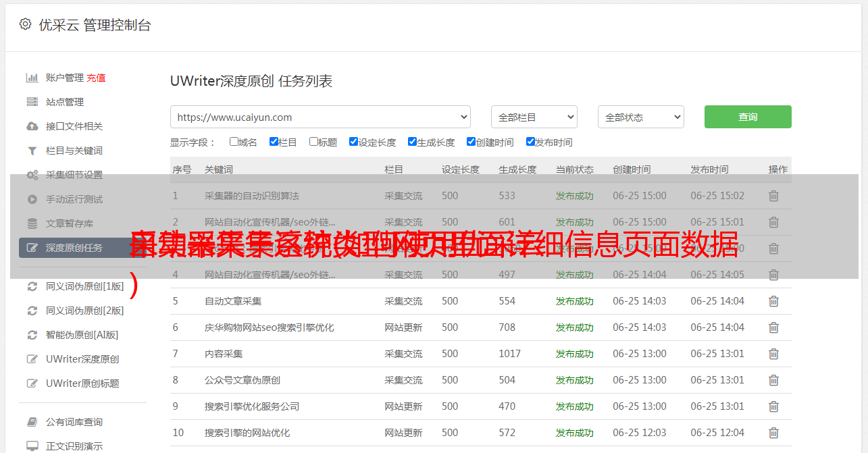This screenshot has height=453, width=868.
Task: Enable the 标题 field checkbox
Action: [x=313, y=142]
